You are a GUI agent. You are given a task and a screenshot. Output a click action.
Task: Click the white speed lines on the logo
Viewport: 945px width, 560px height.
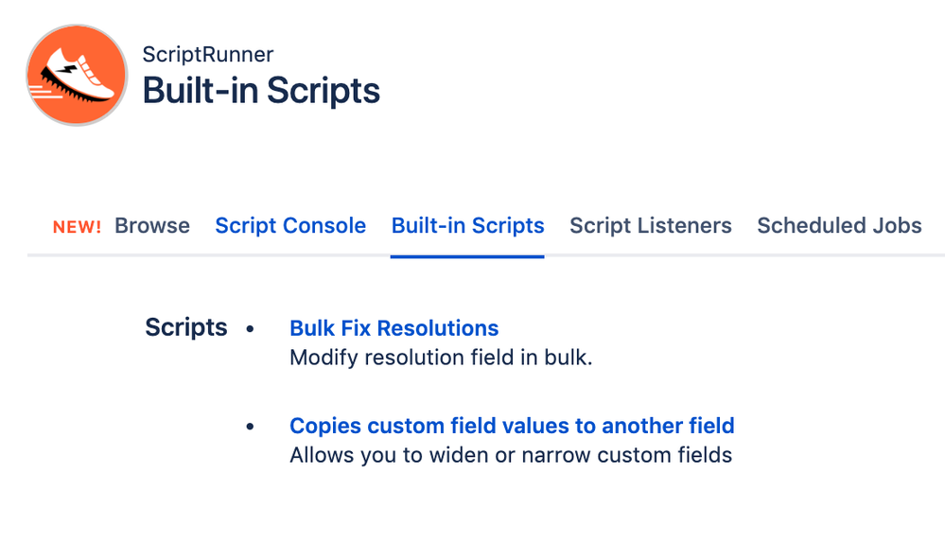[x=44, y=92]
